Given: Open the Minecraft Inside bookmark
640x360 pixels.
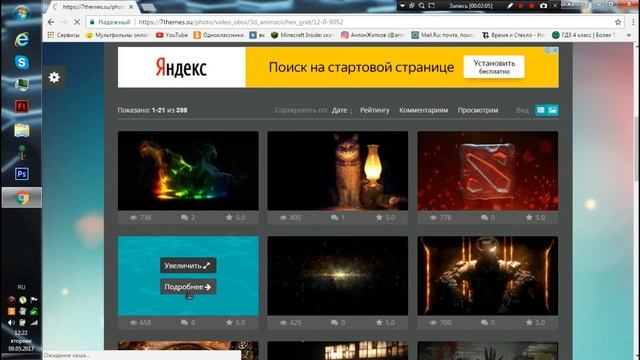Looking at the screenshot, I should [x=302, y=35].
